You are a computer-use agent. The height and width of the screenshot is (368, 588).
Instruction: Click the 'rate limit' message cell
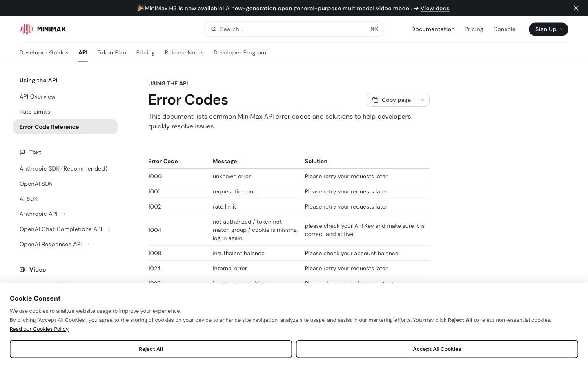click(224, 206)
